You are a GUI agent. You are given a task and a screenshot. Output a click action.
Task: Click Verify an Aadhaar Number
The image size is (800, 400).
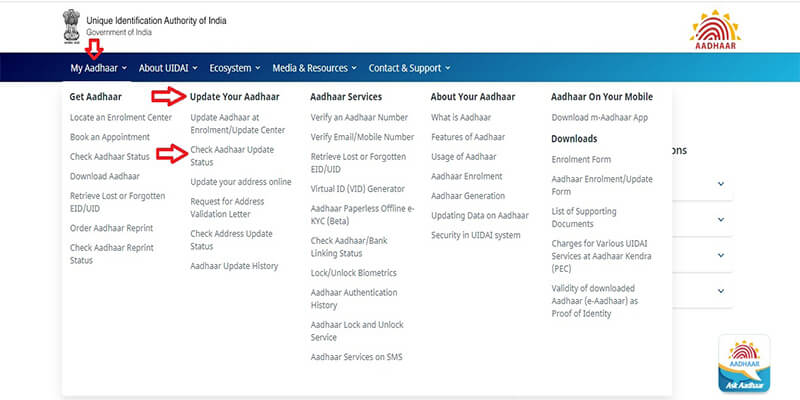[359, 117]
